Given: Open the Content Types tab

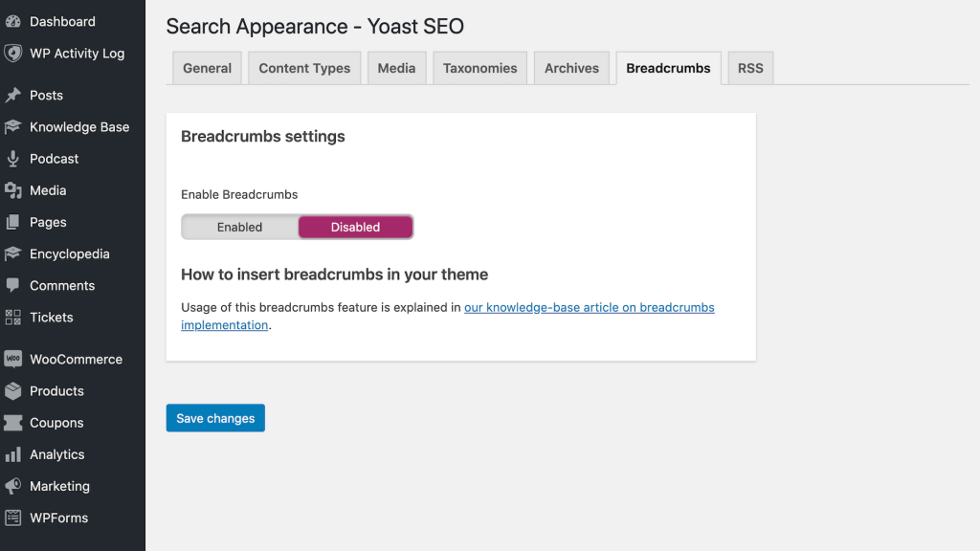Looking at the screenshot, I should point(304,68).
